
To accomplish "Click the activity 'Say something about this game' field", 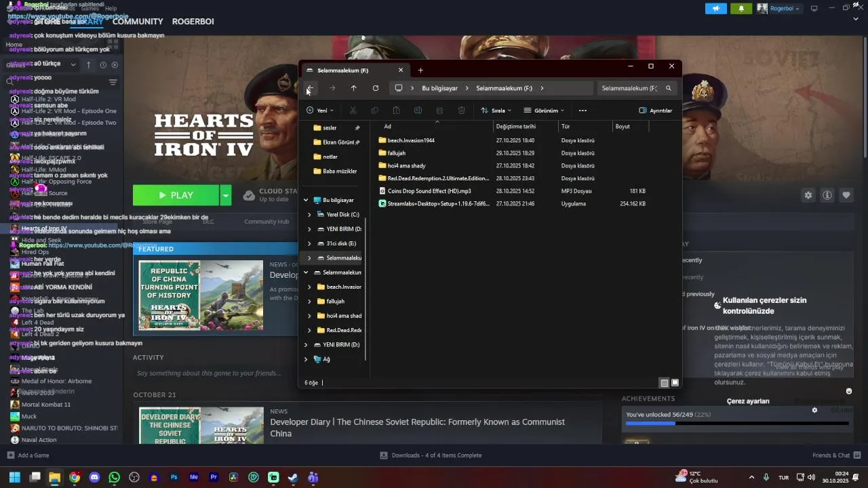I will point(209,373).
